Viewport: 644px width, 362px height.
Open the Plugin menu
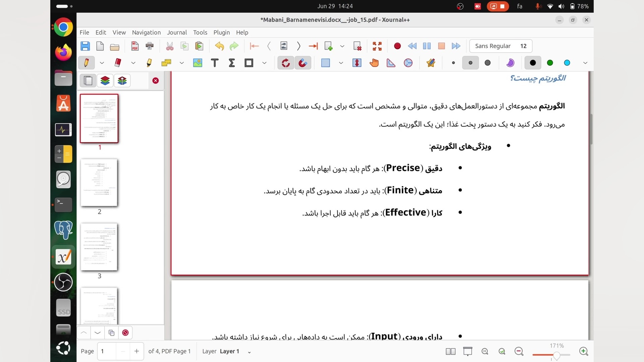(221, 33)
